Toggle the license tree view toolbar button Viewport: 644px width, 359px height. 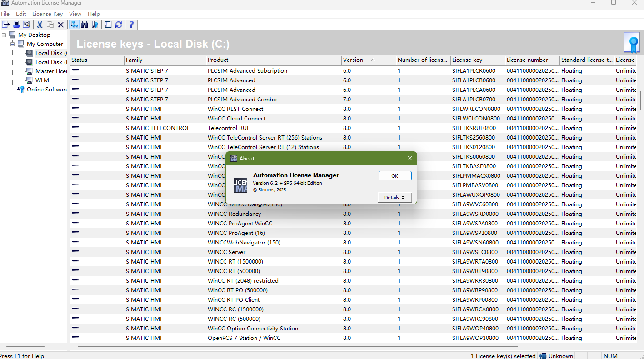[x=74, y=25]
